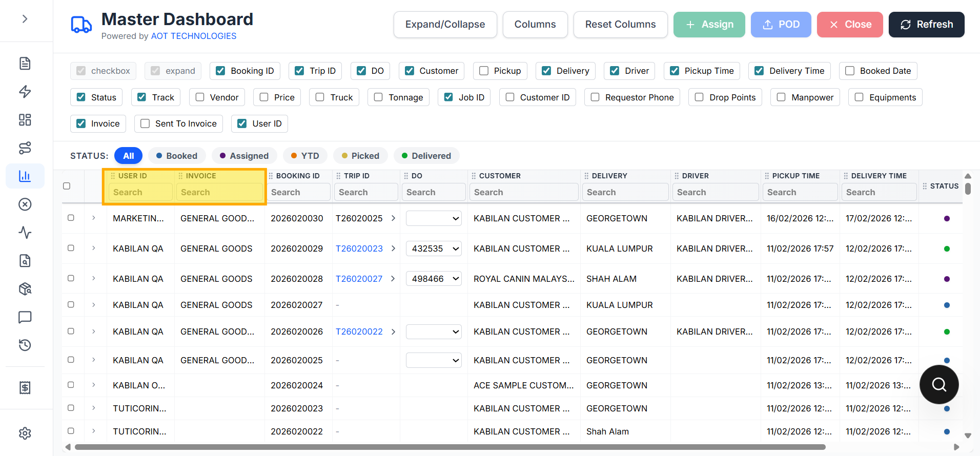Open the DO dropdown showing 498466
This screenshot has width=980, height=456.
click(x=434, y=279)
